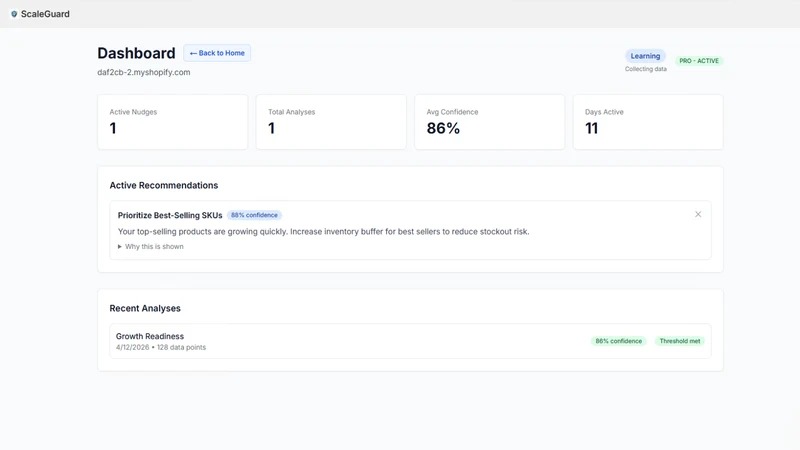The width and height of the screenshot is (800, 450).
Task: Click the ScaleGuard app name text
Action: coord(45,14)
